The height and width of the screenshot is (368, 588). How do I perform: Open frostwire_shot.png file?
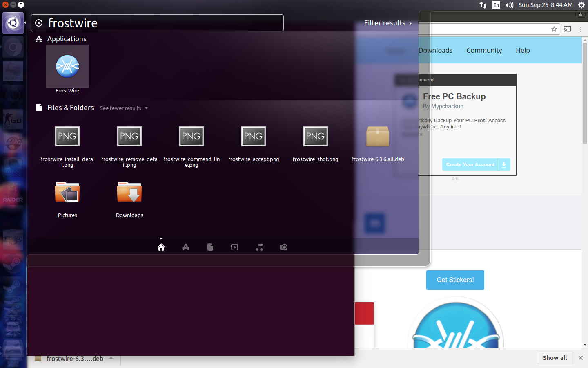[316, 144]
